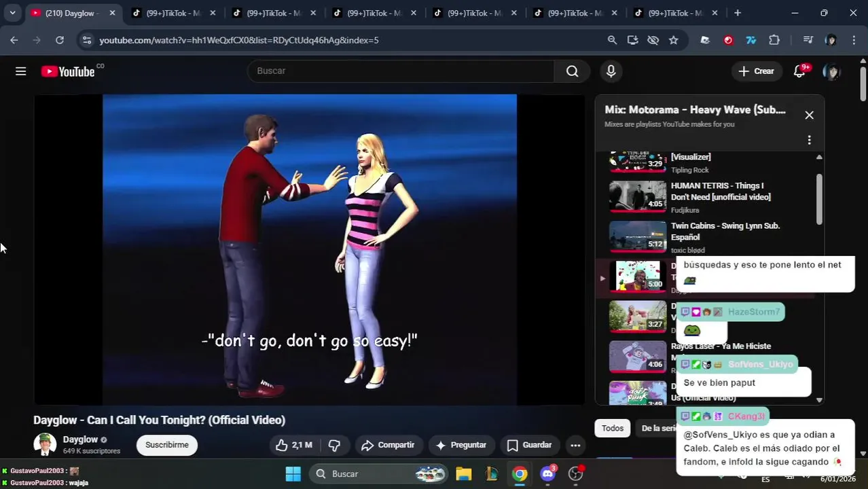Screen dimensions: 868x489
Task: Switch to the first TikTok tab
Action: click(x=174, y=13)
